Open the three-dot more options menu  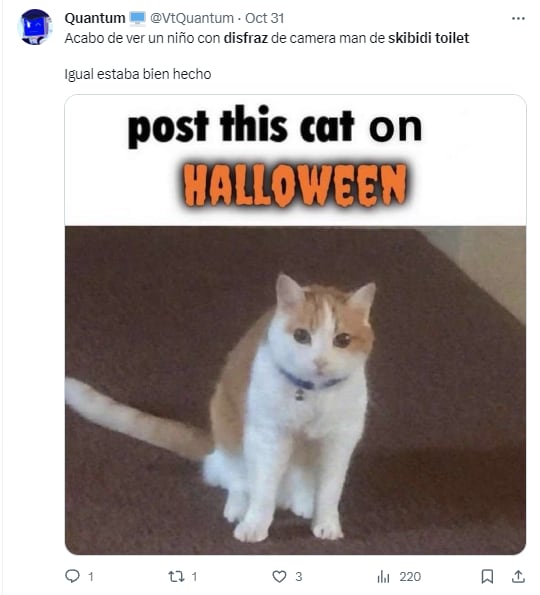pyautogui.click(x=518, y=18)
